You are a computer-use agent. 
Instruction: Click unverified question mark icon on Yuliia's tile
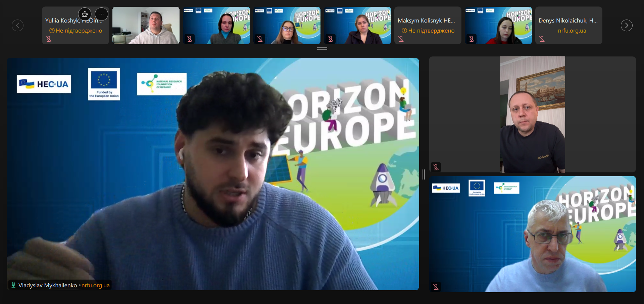(52, 31)
